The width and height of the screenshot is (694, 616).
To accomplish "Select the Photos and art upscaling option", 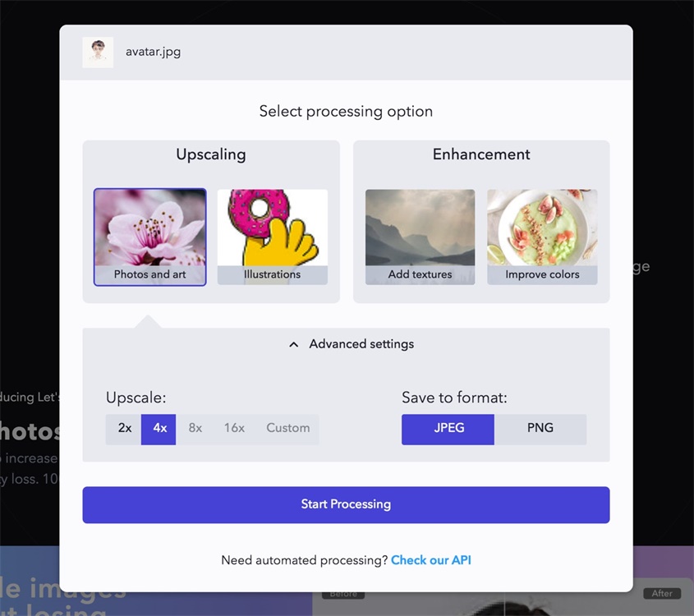I will click(149, 237).
